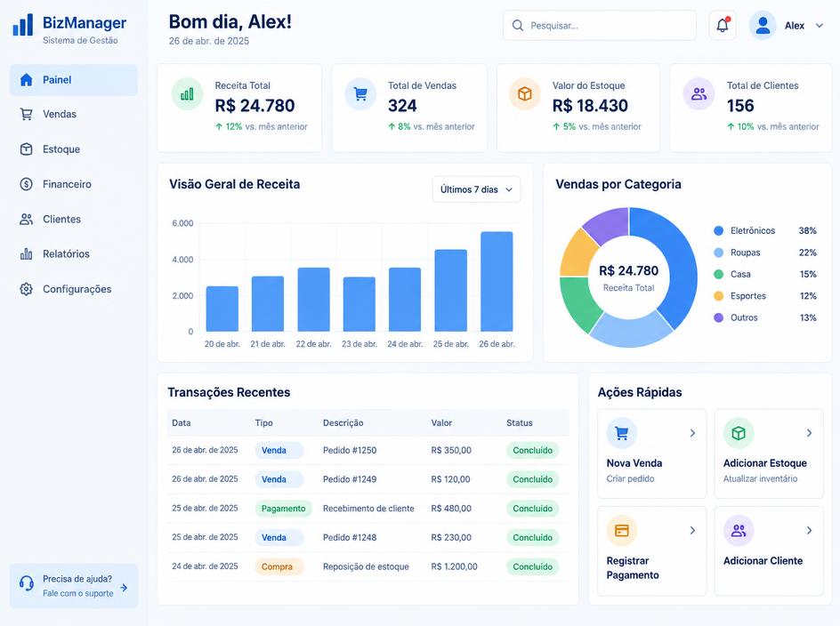This screenshot has width=840, height=626.
Task: Click the search magnifier icon
Action: (x=518, y=26)
